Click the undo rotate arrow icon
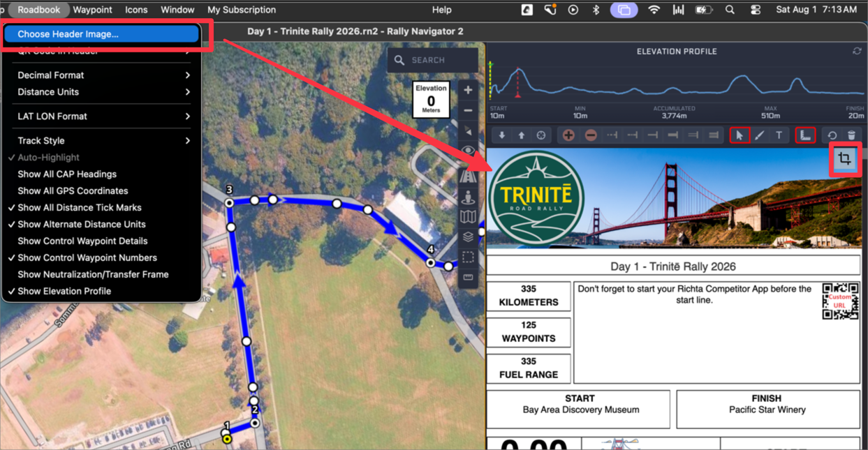The width and height of the screenshot is (868, 450). tap(832, 135)
